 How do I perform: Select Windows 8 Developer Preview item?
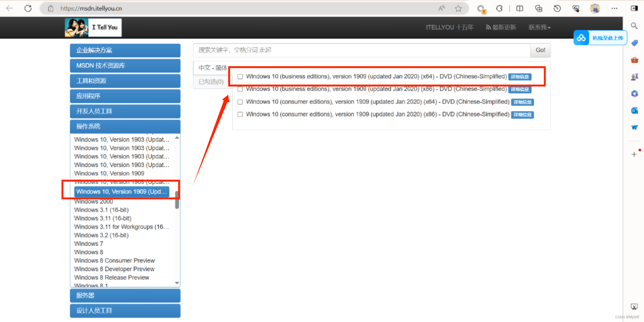point(114,269)
